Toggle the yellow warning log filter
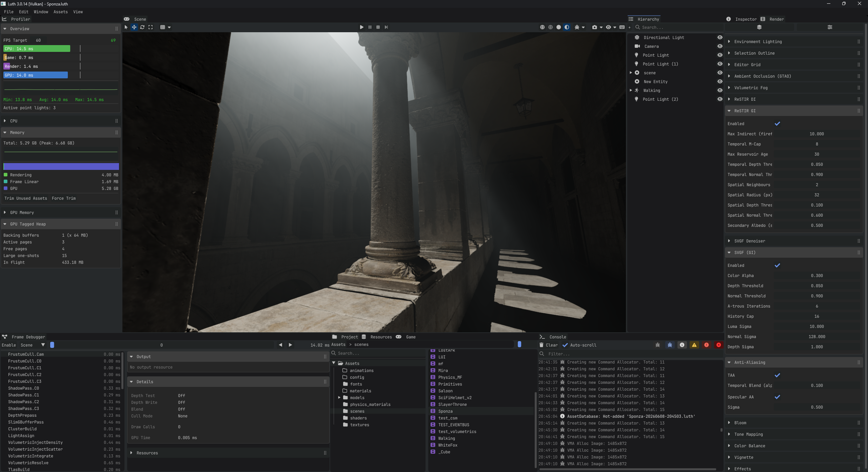 click(x=694, y=345)
